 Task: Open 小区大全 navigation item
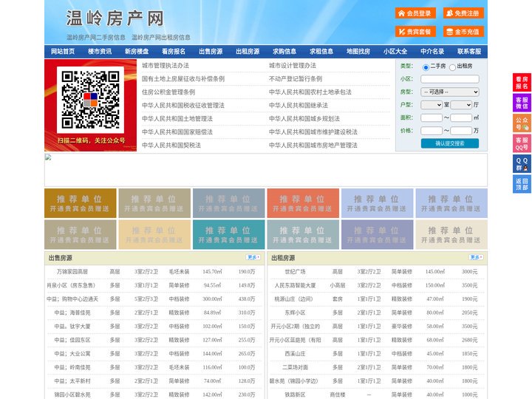[x=395, y=52]
